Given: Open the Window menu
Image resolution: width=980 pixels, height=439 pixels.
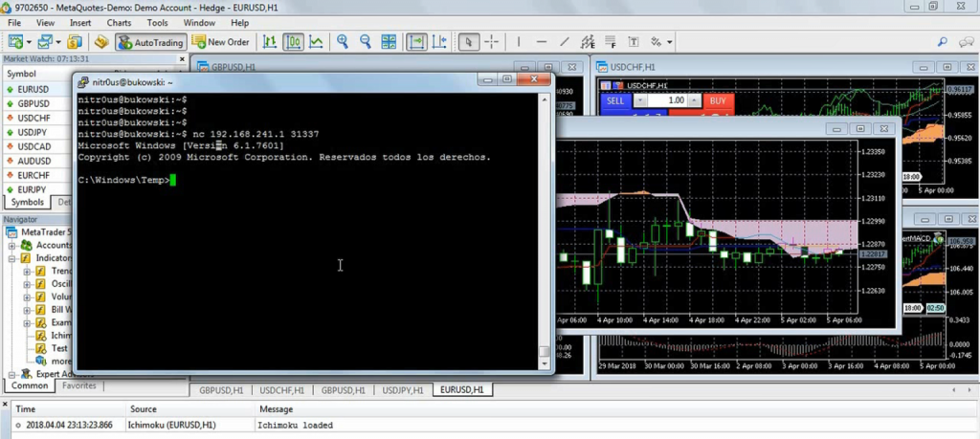Looking at the screenshot, I should click(199, 23).
